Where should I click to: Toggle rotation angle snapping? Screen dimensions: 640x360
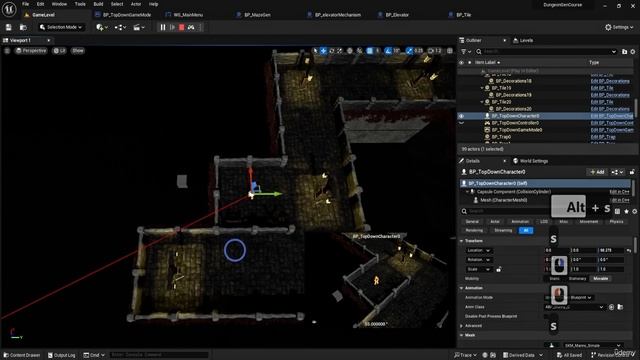pos(388,51)
